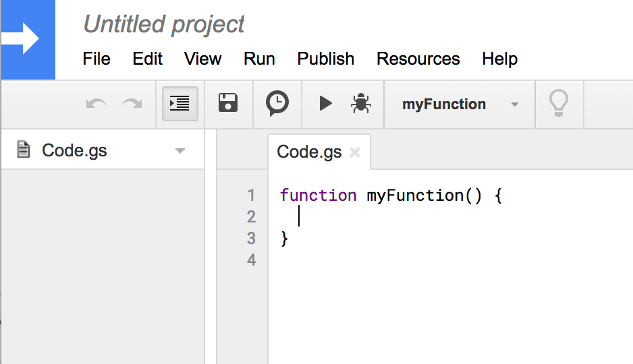Screen dimensions: 633x364
Task: Open the Resources menu
Action: click(418, 59)
